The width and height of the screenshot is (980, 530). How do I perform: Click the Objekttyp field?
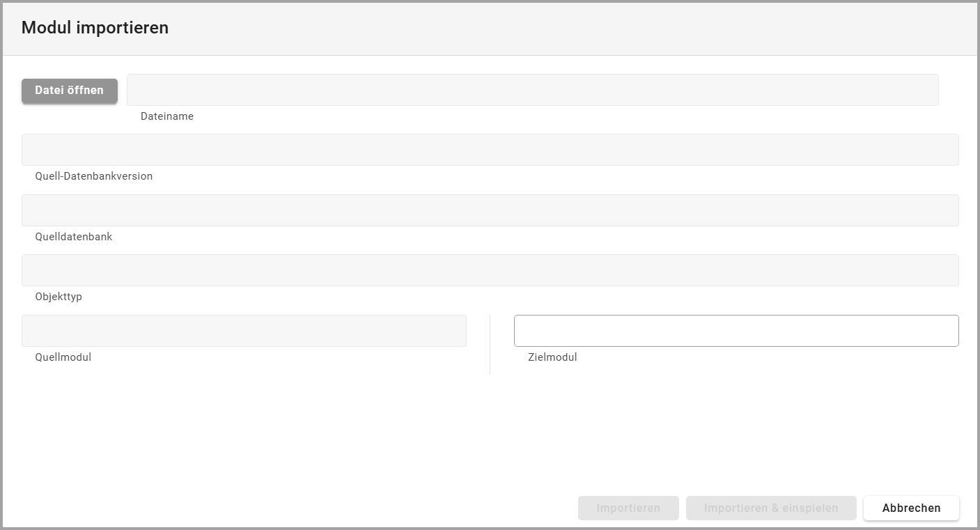490,270
